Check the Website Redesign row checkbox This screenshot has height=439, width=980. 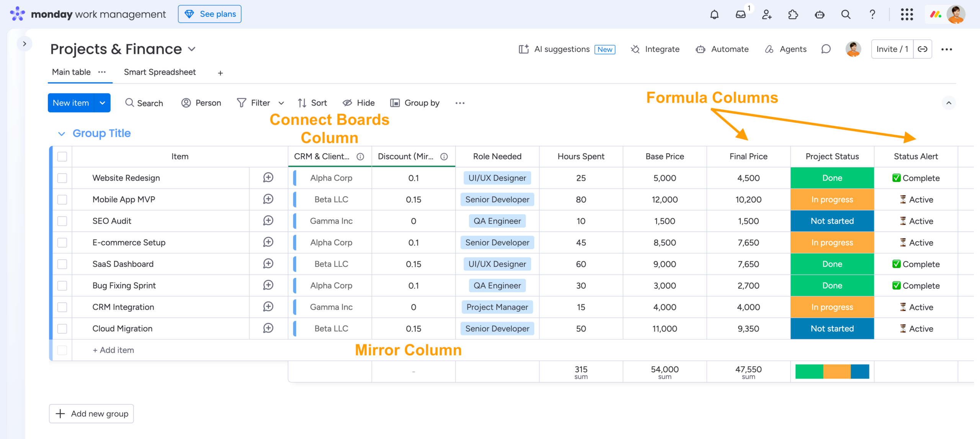point(62,178)
